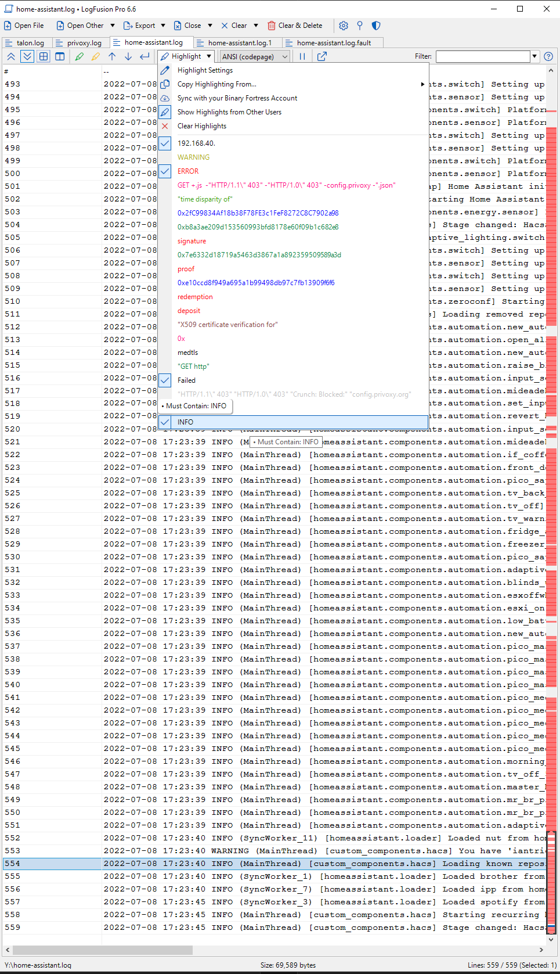Choose Highlight Settings from the menu
This screenshot has height=974, width=560.
(205, 70)
